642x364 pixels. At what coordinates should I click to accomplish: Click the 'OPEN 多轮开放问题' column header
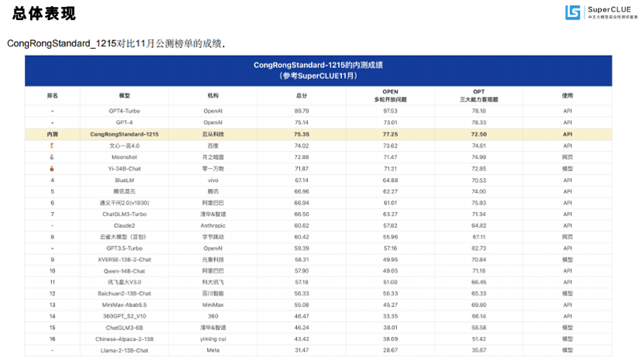click(x=390, y=96)
